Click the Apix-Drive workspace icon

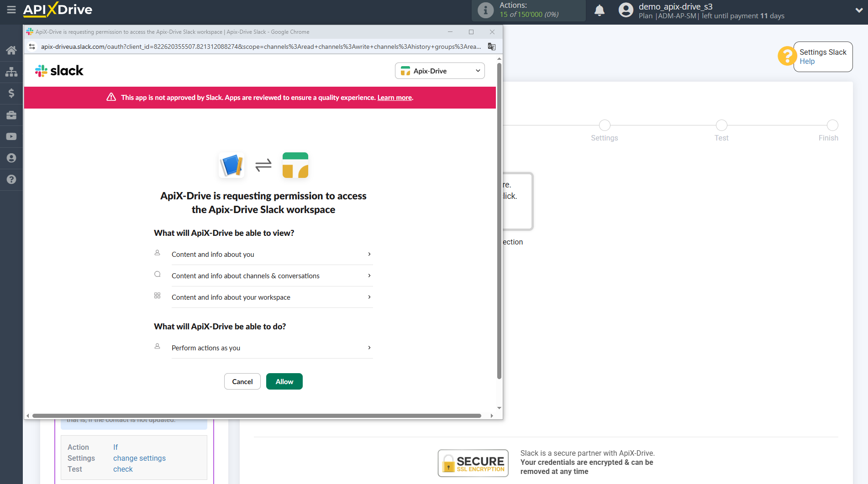click(x=295, y=165)
